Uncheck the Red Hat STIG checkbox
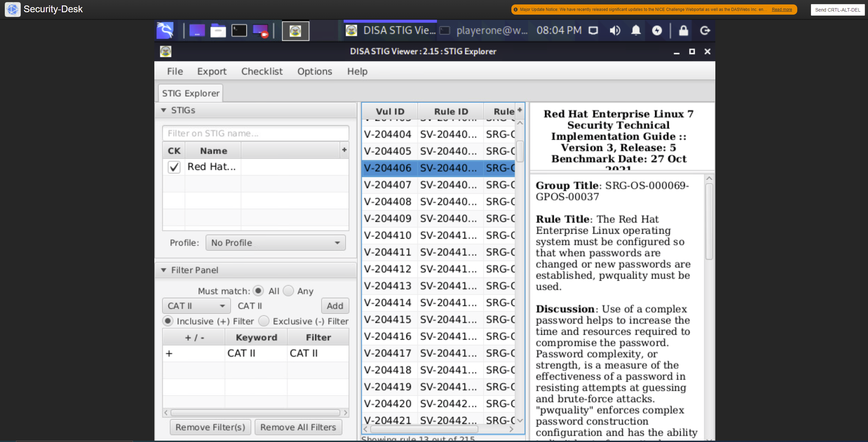868x442 pixels. click(174, 167)
